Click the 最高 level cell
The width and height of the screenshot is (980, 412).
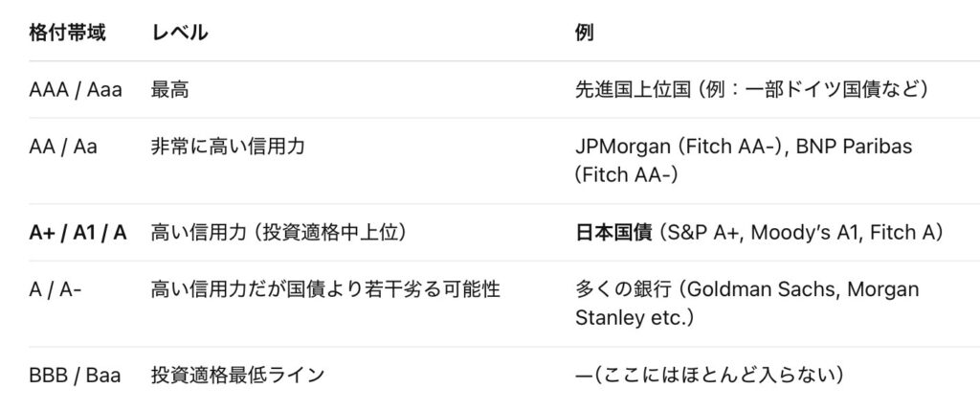pos(169,90)
